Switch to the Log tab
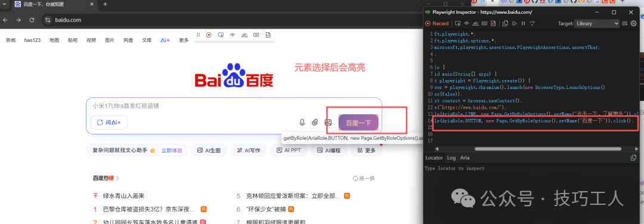This screenshot has width=644, height=224. (451, 158)
